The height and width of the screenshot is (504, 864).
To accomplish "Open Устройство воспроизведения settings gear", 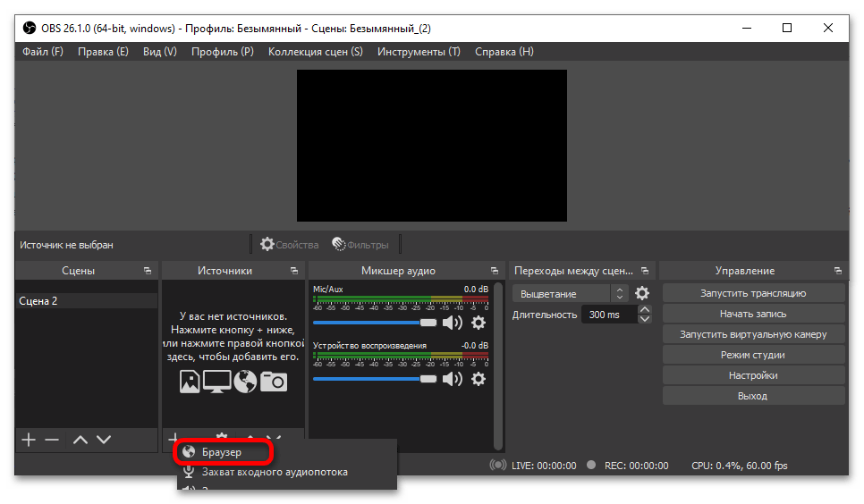I will [479, 379].
